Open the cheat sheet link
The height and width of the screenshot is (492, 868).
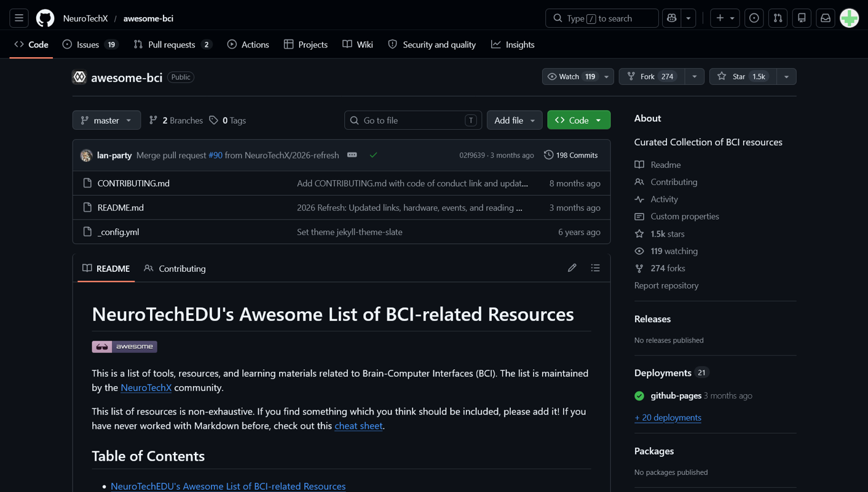click(x=358, y=426)
